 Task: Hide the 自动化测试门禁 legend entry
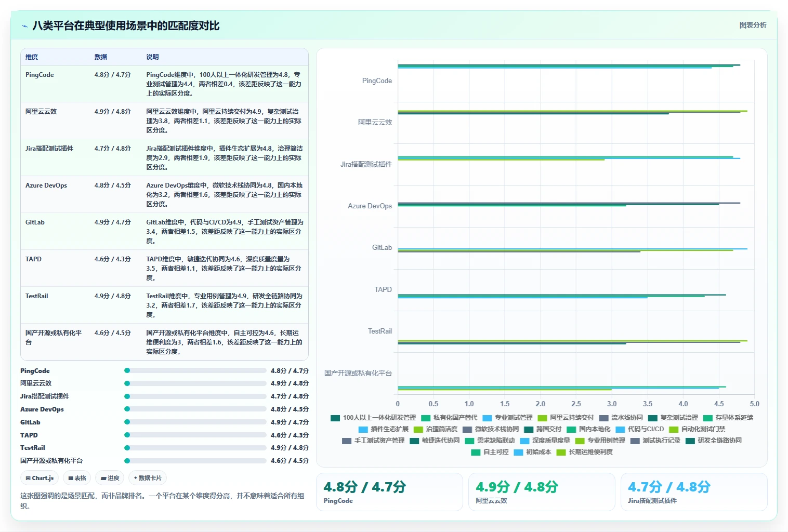coord(697,429)
